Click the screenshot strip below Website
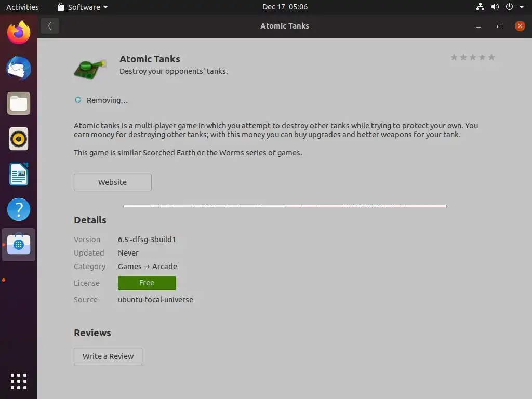 pyautogui.click(x=285, y=206)
